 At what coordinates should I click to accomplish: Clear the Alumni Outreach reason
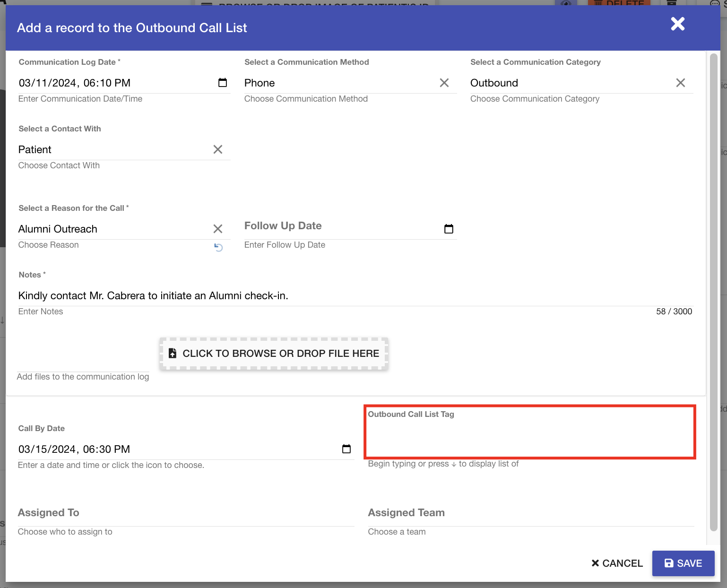pos(217,229)
